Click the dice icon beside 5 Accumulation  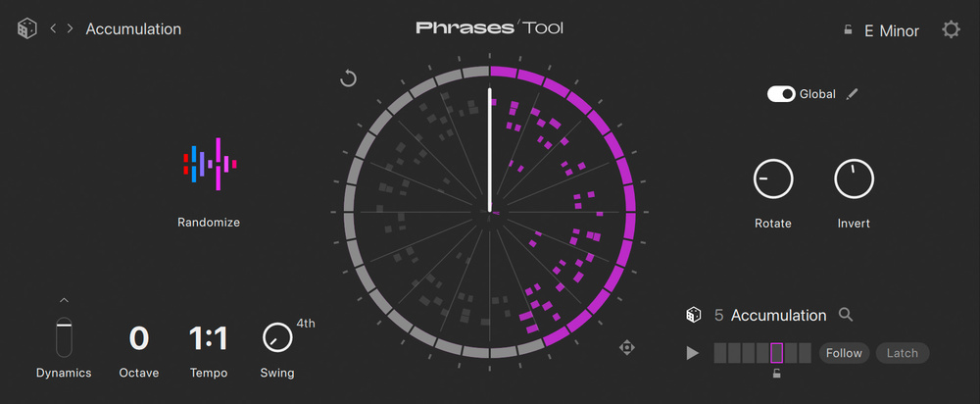(x=694, y=315)
